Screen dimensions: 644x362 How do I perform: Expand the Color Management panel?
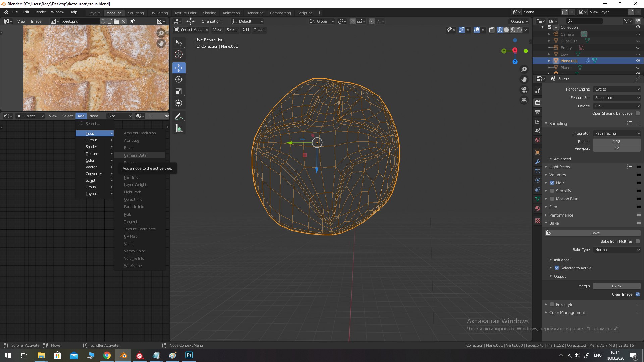[x=567, y=312]
